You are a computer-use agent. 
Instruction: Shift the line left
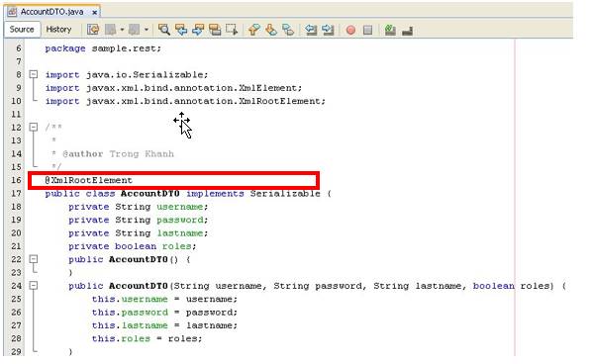(311, 30)
